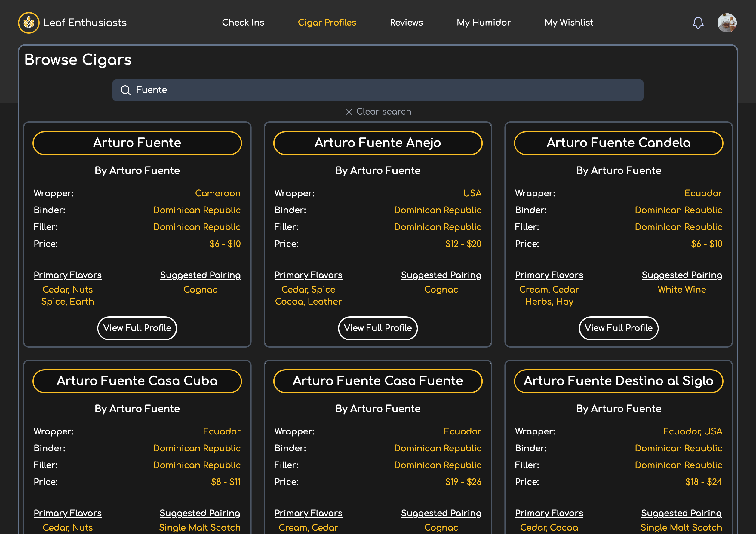
Task: Click Suggested Pairing heading in Anejo card
Action: [441, 275]
